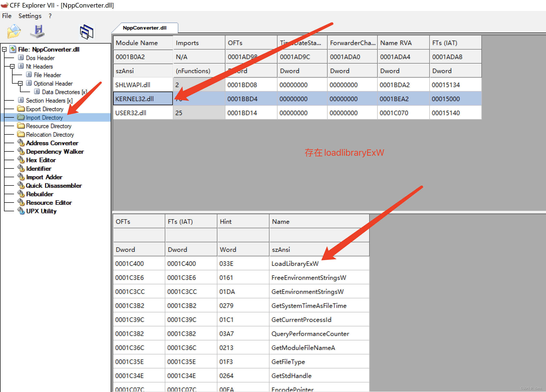
Task: Open the Address Converter tool
Action: point(52,143)
